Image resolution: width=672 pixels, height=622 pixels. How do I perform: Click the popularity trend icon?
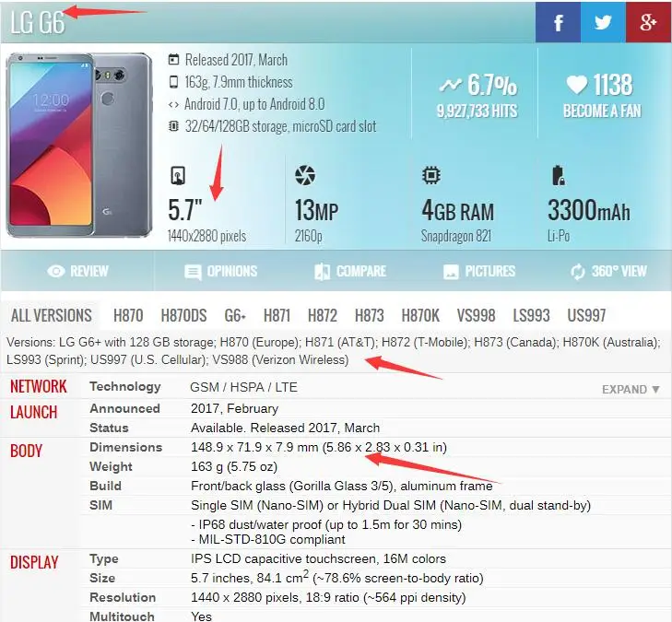[451, 85]
